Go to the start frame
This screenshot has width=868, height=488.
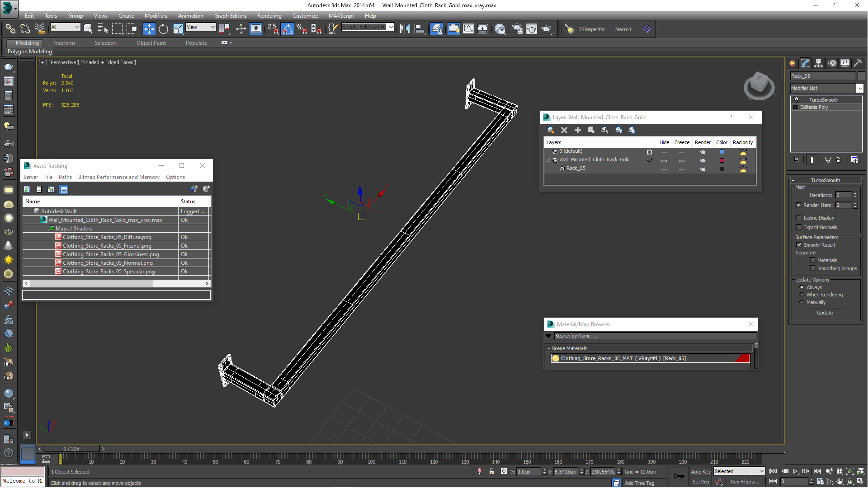pos(773,471)
